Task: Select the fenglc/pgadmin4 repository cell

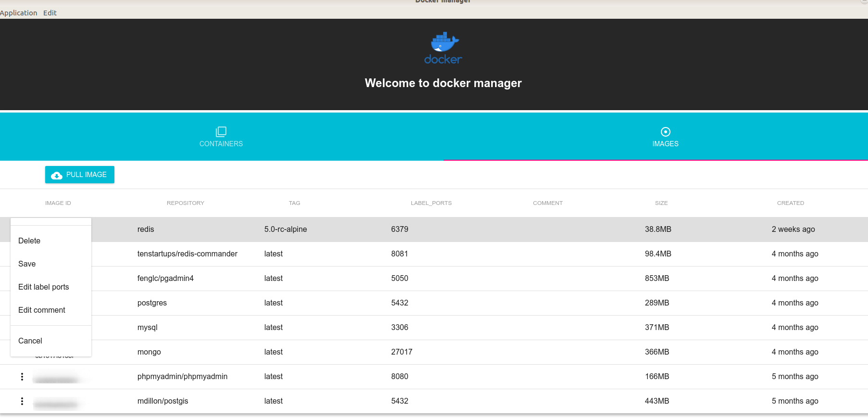Action: [x=165, y=279]
